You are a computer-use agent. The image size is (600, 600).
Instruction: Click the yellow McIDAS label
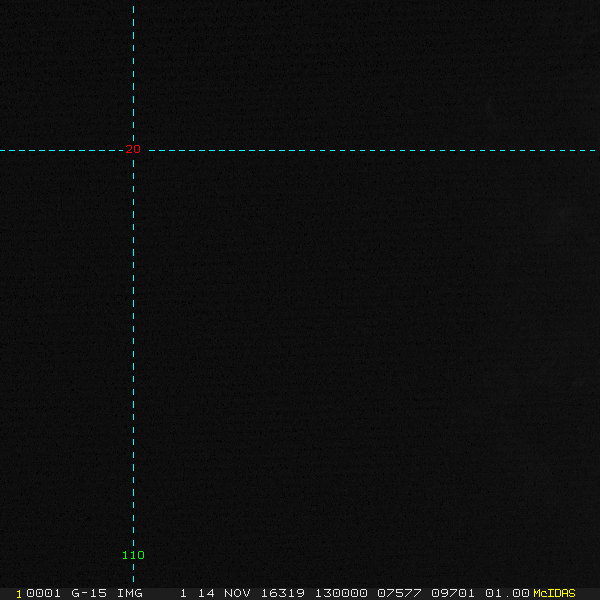554,593
